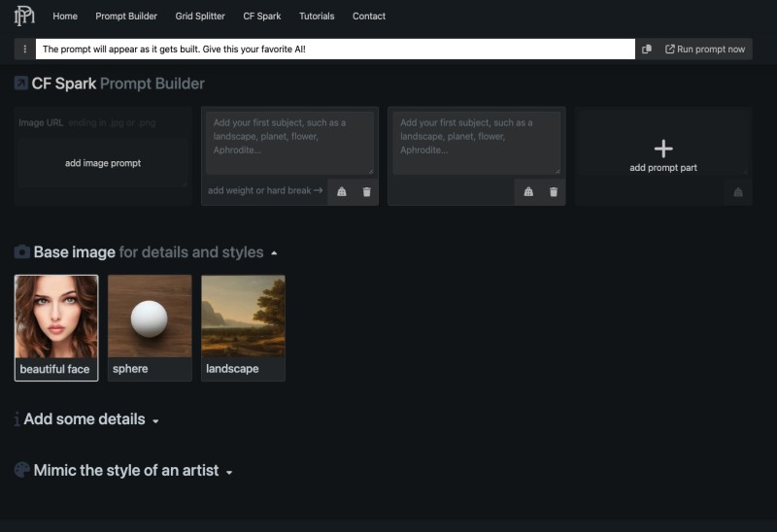Click the info icon beside Add some details
Screen dimensions: 777x532
click(x=17, y=419)
